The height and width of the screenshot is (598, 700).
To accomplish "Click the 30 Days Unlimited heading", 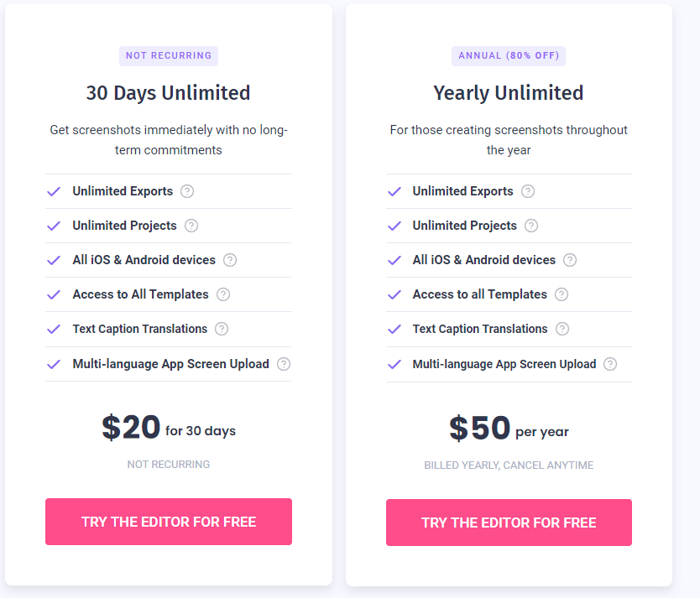I will pyautogui.click(x=169, y=92).
